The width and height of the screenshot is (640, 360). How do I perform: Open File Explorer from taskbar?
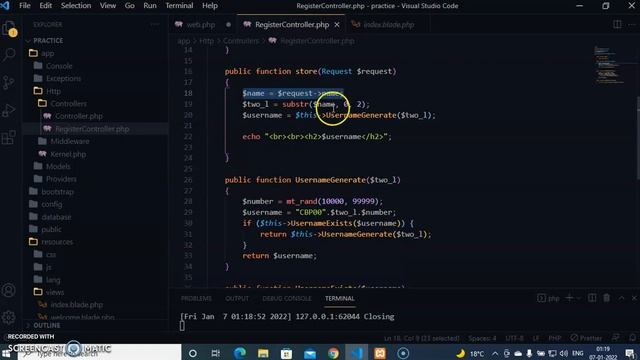[263, 353]
